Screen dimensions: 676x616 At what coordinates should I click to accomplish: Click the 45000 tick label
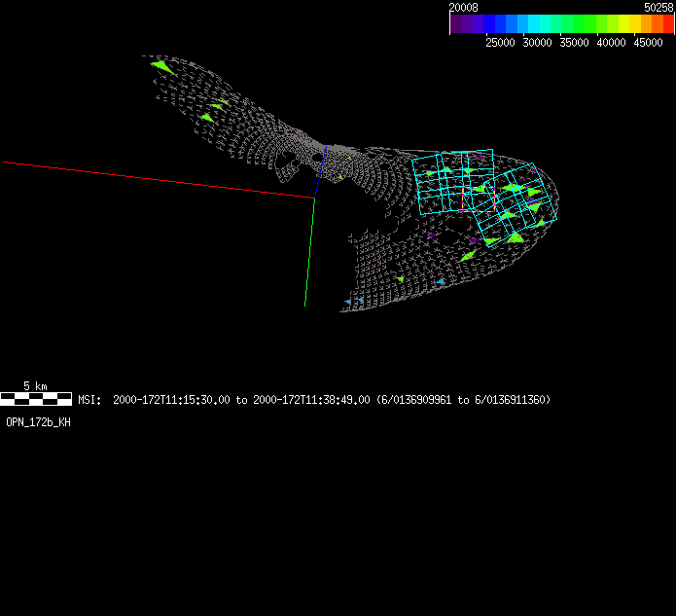pyautogui.click(x=648, y=43)
